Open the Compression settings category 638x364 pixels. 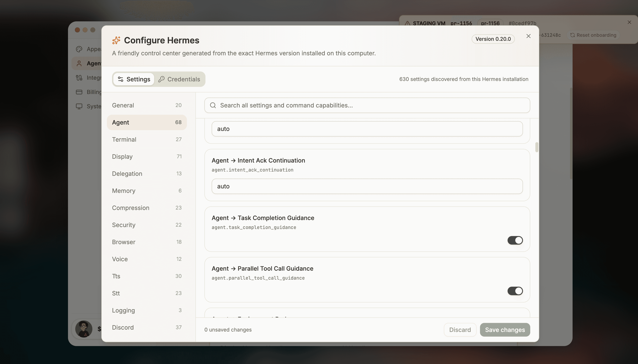[147, 208]
